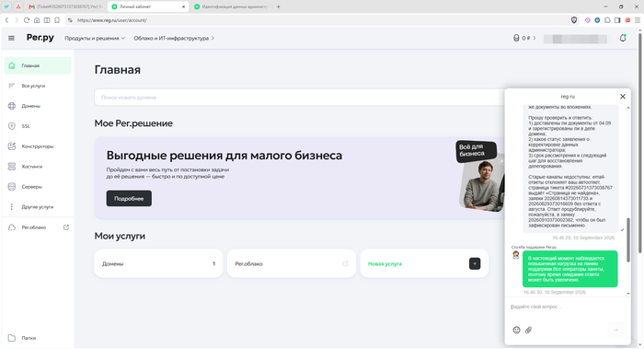Focus the Поиск нового домена search field
The image size is (644, 349).
[x=299, y=98]
